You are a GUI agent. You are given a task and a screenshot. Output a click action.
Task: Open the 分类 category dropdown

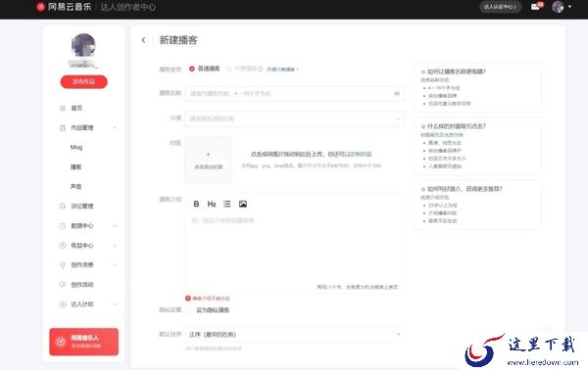pyautogui.click(x=295, y=118)
